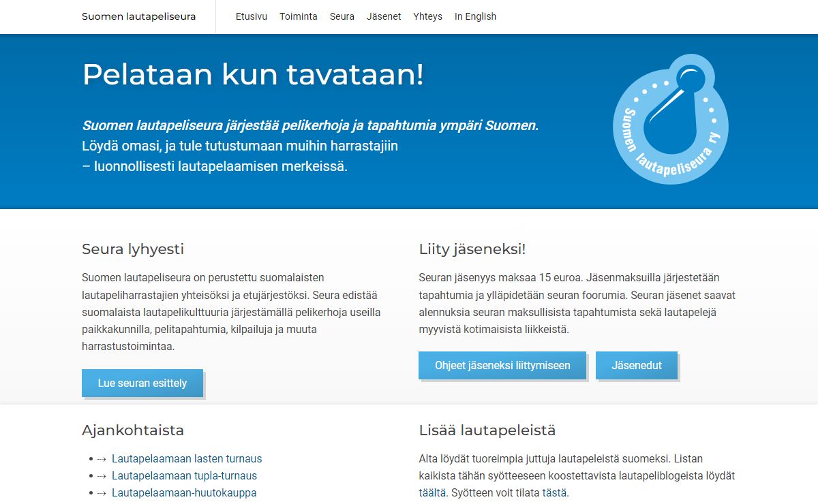Image resolution: width=818 pixels, height=504 pixels.
Task: Click the Ajankohtaista heading
Action: click(133, 430)
